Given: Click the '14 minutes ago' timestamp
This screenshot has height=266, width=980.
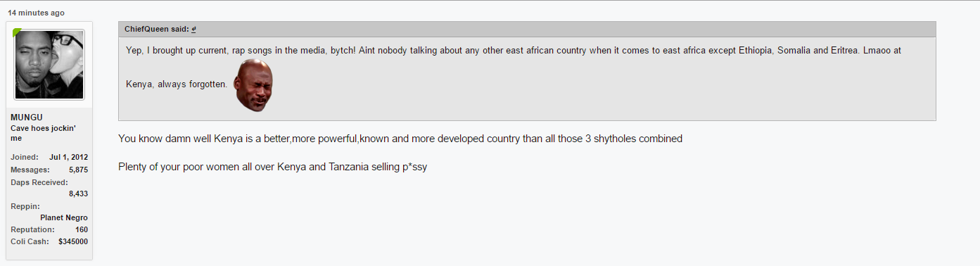Looking at the screenshot, I should pyautogui.click(x=36, y=13).
